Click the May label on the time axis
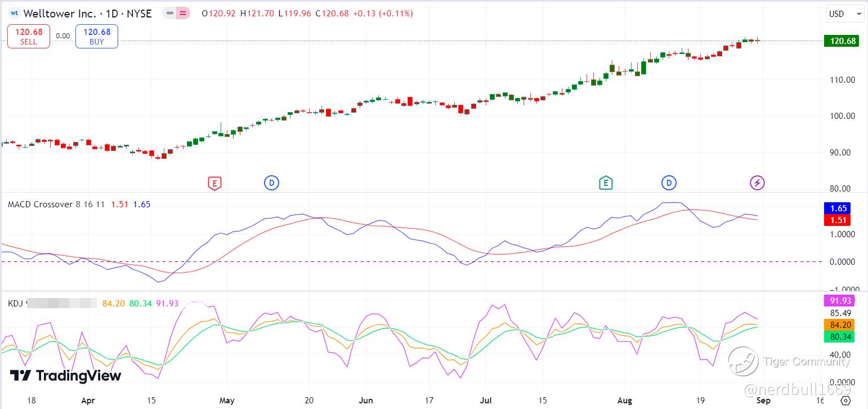 (x=227, y=401)
